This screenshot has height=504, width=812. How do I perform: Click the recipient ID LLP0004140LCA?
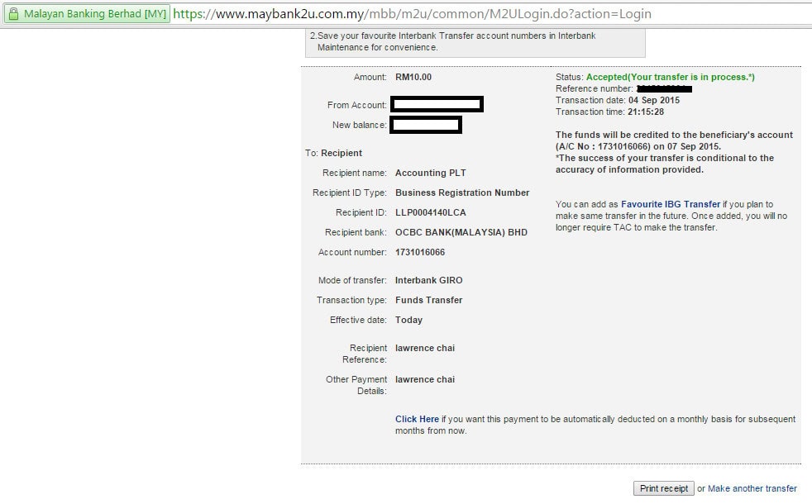tap(430, 212)
